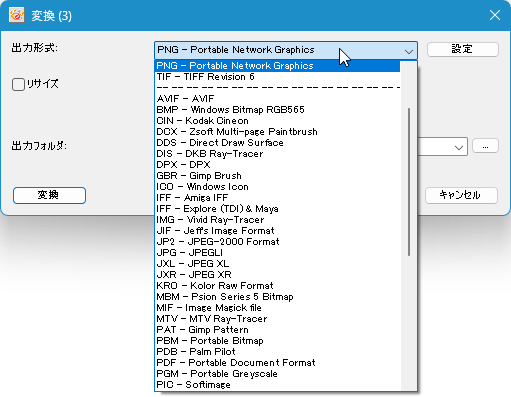
Task: Choose JXL - JPEG XL
Action: click(278, 264)
